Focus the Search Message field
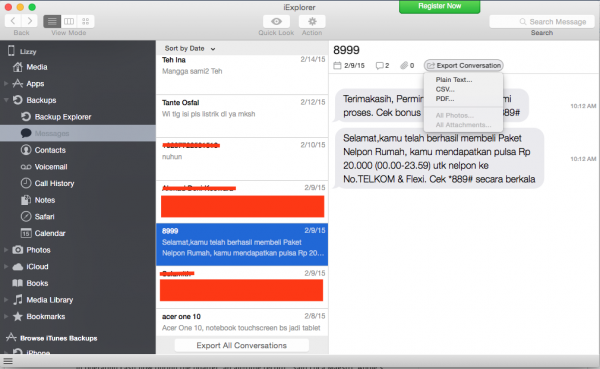Screen dimensions: 600x369 pos(542,22)
